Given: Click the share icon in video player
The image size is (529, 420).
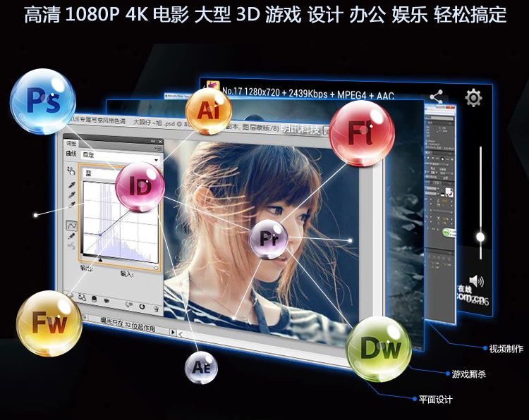Looking at the screenshot, I should click(437, 97).
